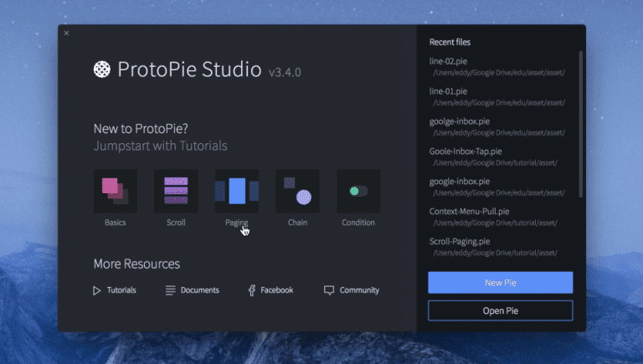Open recent file line-01.pie
The image size is (643, 364).
(x=497, y=97)
